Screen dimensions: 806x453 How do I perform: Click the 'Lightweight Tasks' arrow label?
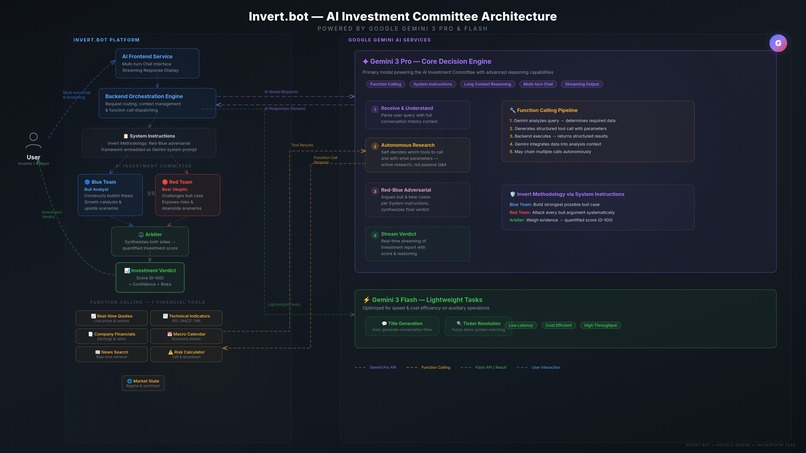pyautogui.click(x=284, y=304)
